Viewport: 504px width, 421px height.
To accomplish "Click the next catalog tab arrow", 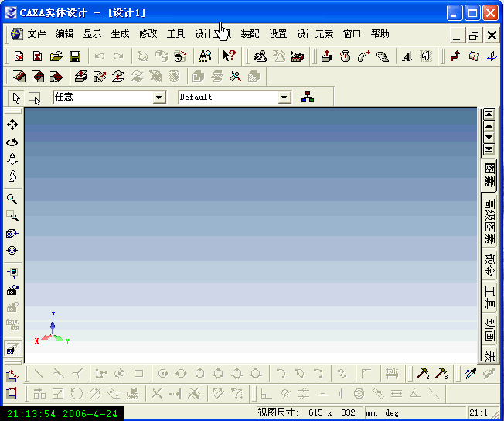I will point(489,138).
